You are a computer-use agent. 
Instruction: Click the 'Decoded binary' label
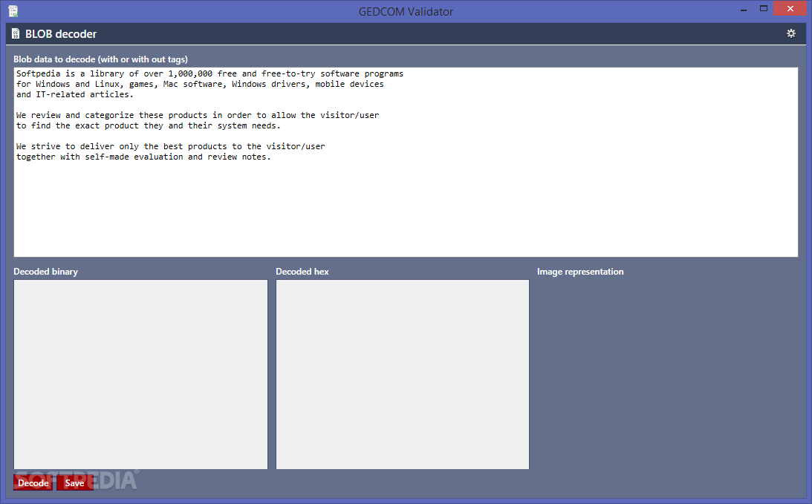click(45, 272)
